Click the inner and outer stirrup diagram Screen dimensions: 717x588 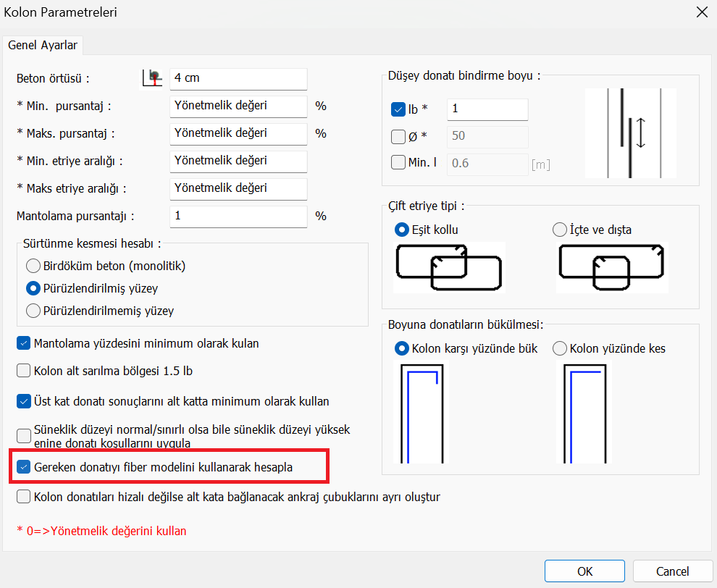[x=612, y=267]
